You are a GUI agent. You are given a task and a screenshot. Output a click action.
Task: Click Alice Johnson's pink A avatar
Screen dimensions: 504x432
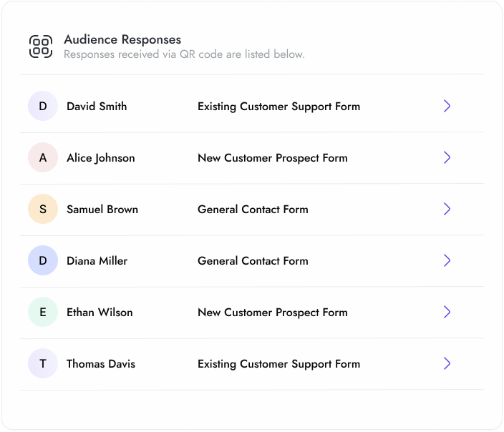click(x=43, y=158)
